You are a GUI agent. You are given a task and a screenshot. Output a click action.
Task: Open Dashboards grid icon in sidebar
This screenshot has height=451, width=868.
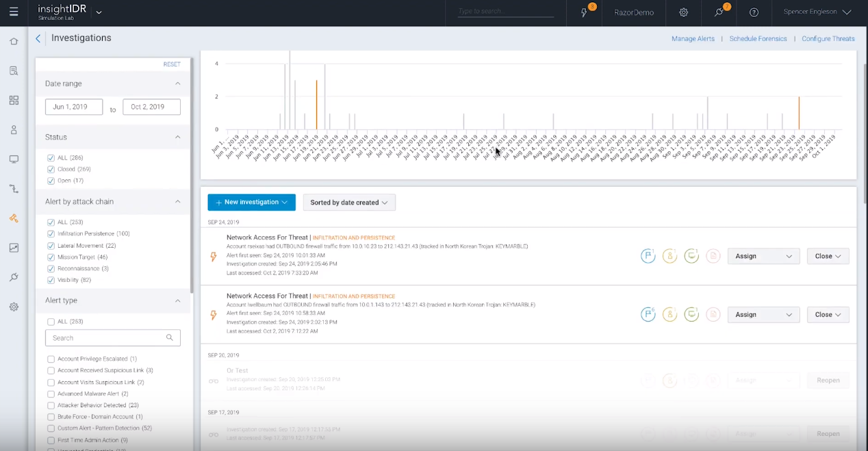[14, 100]
